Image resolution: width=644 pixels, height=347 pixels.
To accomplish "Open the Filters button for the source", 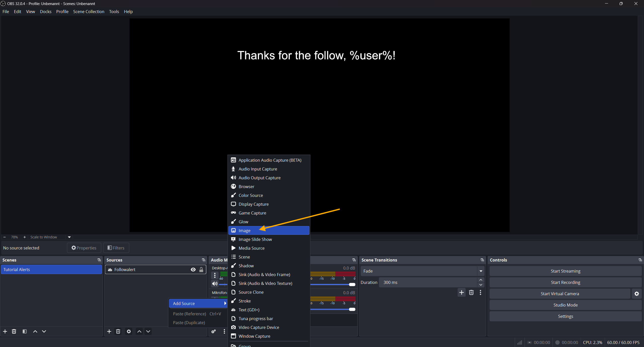I will [x=116, y=248].
